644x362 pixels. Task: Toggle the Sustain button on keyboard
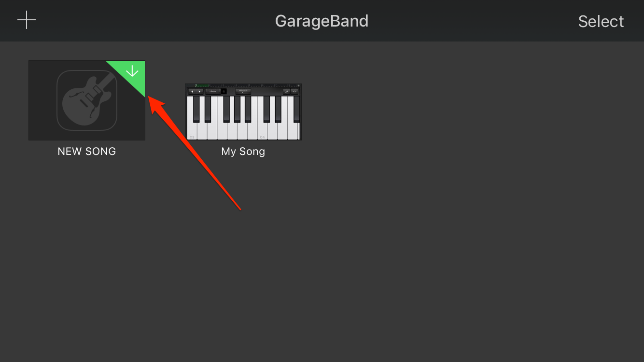(213, 91)
